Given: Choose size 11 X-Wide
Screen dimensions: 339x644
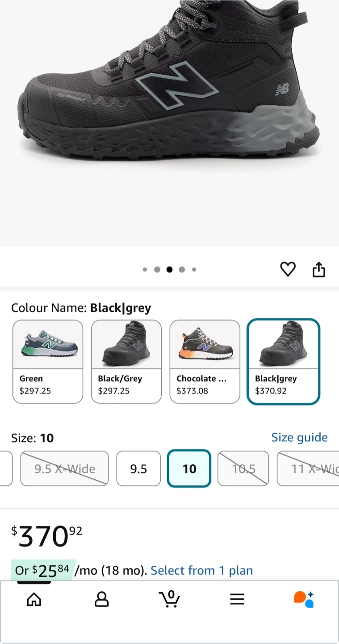Looking at the screenshot, I should point(308,468).
